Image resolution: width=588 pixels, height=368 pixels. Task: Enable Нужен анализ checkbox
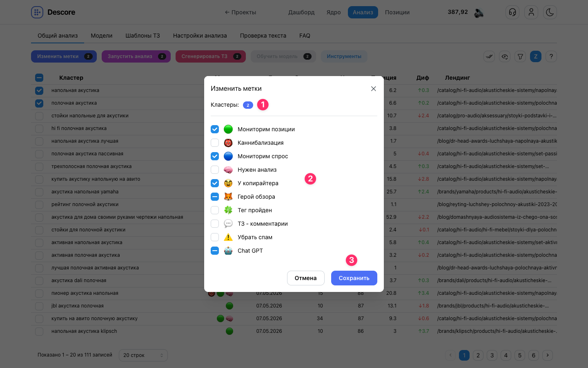(215, 170)
